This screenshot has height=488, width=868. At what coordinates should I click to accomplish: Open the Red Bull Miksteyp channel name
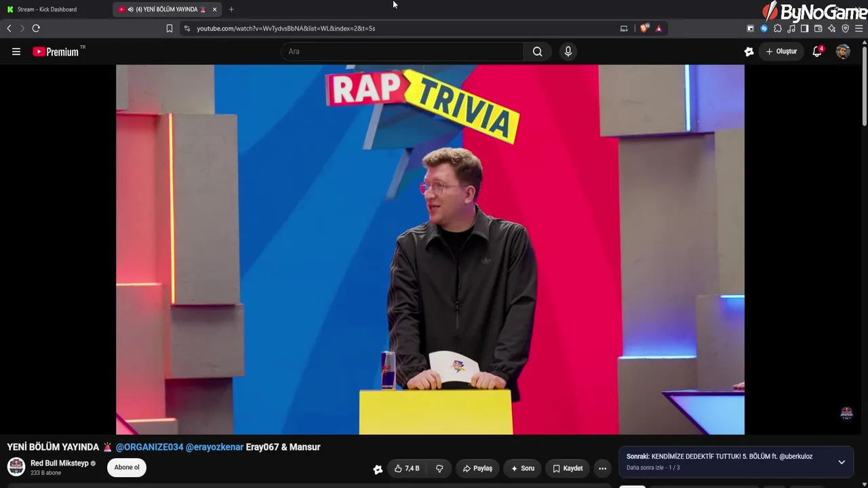(x=60, y=464)
